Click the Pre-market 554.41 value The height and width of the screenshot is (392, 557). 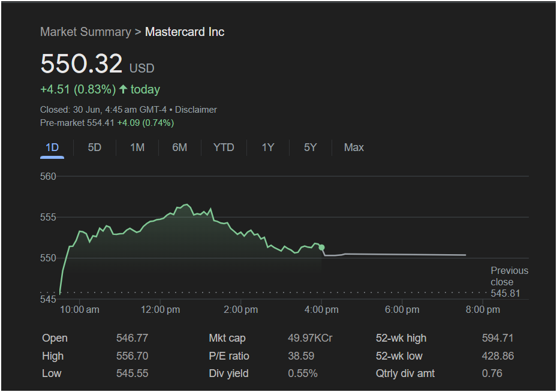point(77,123)
